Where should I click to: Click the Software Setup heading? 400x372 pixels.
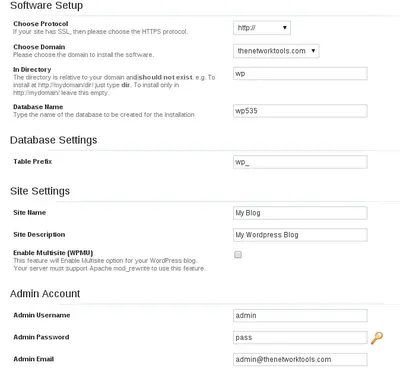point(46,5)
